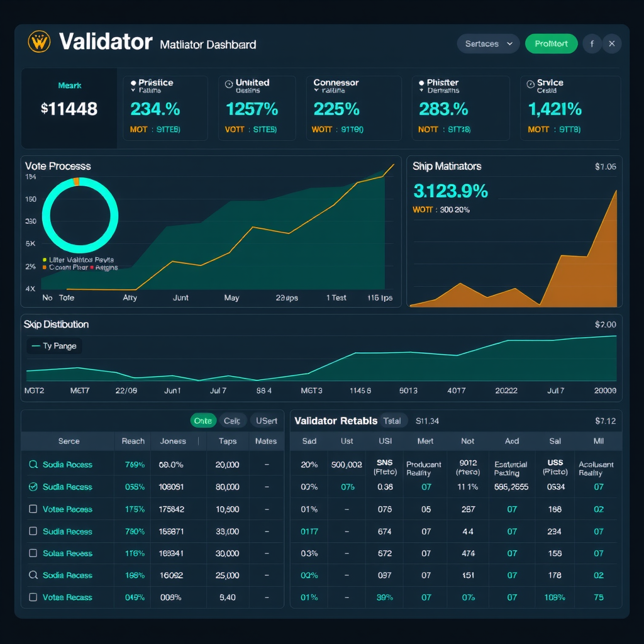Open the Sertaces dropdown
644x644 pixels.
488,43
